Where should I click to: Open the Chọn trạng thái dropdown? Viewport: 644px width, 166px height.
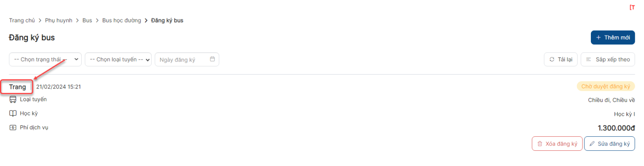(x=45, y=59)
